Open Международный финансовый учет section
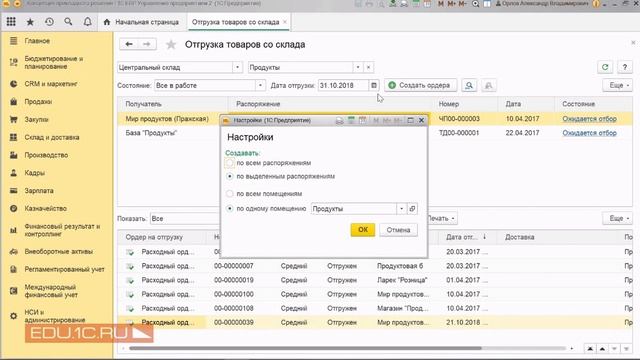The height and width of the screenshot is (360, 640). coord(51,291)
